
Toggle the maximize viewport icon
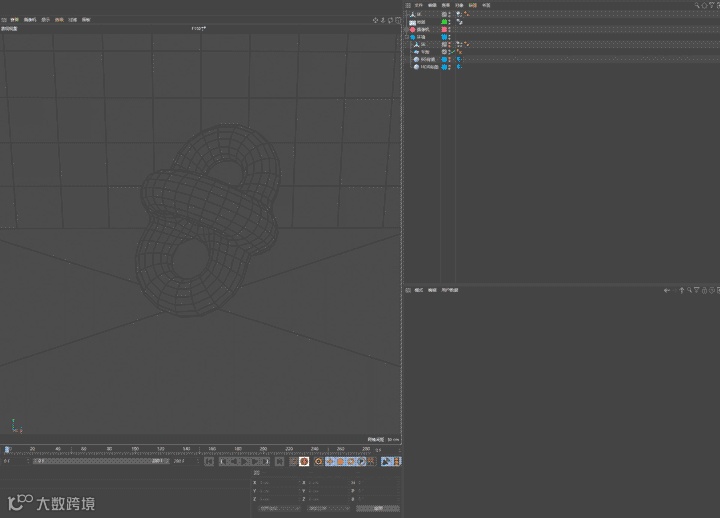(x=398, y=20)
